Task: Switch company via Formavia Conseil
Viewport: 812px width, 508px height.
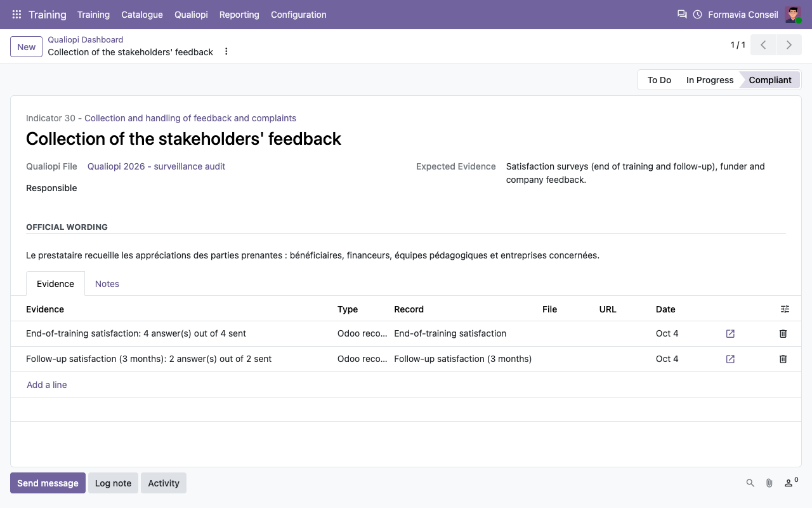Action: tap(743, 15)
